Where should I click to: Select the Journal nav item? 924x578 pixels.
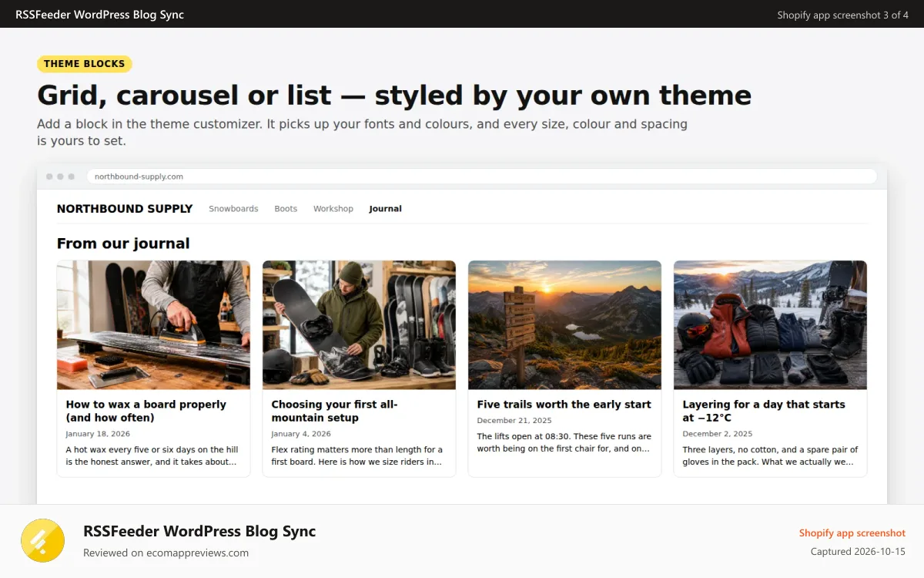click(x=385, y=209)
